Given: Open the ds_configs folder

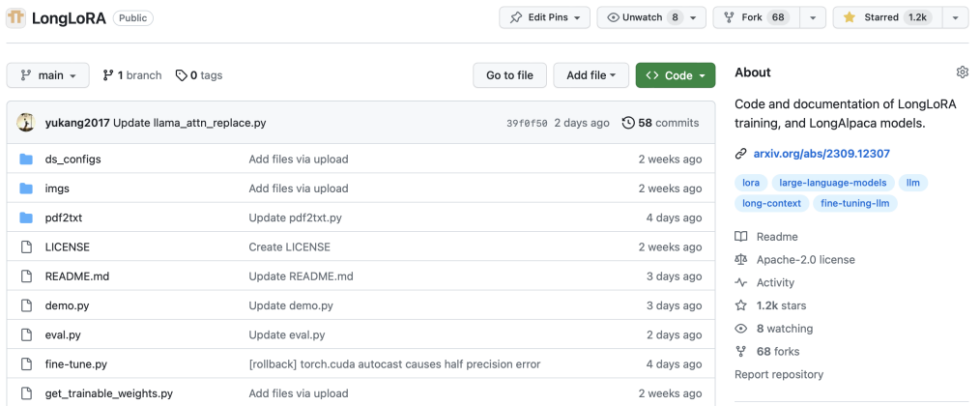Looking at the screenshot, I should coord(72,159).
